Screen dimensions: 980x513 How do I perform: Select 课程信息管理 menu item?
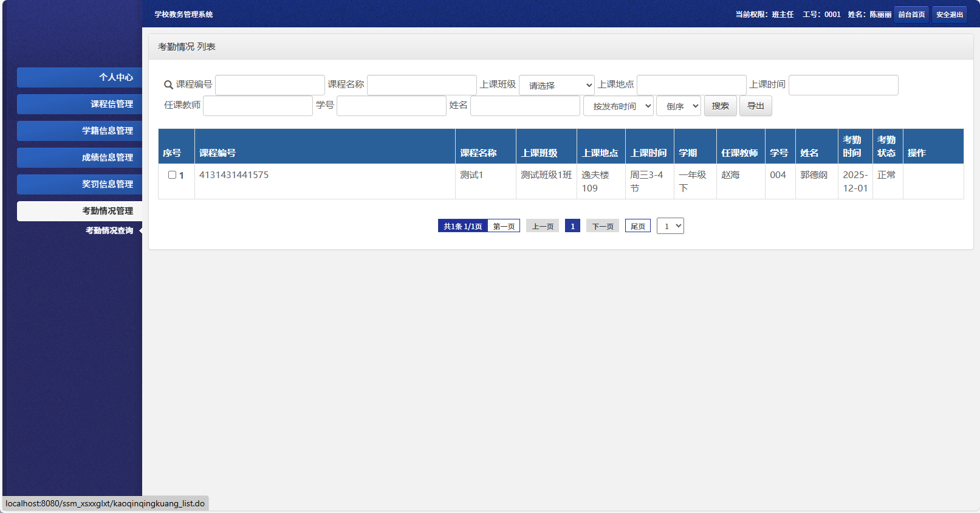(x=80, y=104)
